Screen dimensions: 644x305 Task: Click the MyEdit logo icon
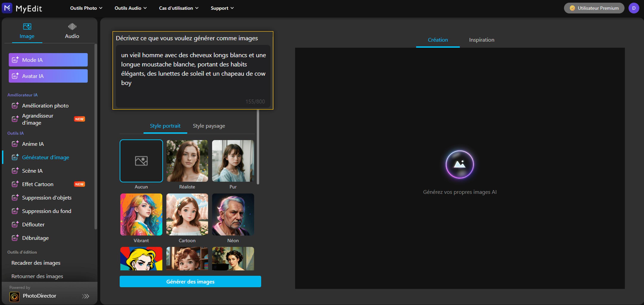(7, 8)
